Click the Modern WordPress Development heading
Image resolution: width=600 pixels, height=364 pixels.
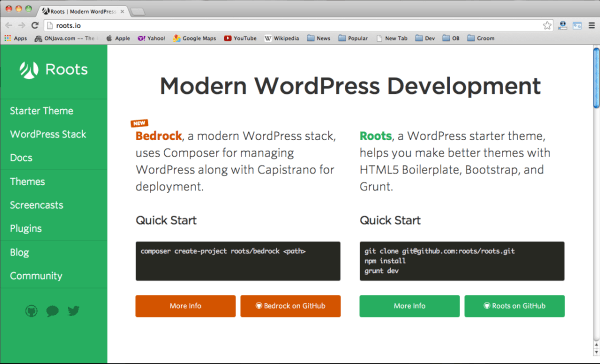tap(350, 86)
